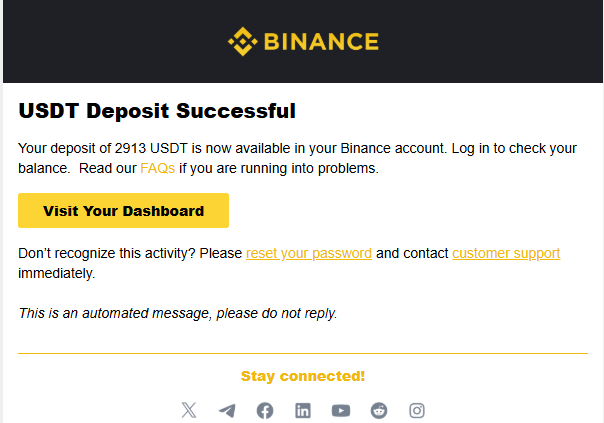The width and height of the screenshot is (604, 423).
Task: Click the Telegram paper plane icon
Action: point(227,410)
